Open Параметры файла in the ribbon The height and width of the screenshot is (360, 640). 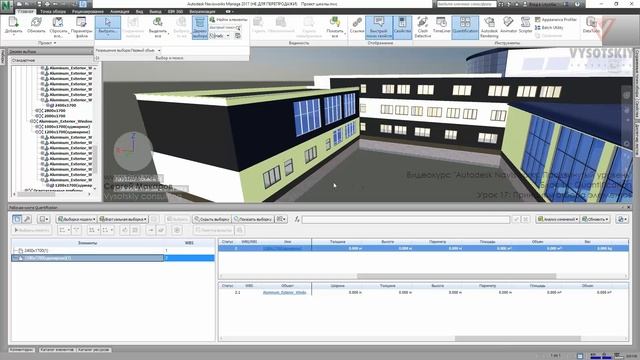pyautogui.click(x=82, y=27)
